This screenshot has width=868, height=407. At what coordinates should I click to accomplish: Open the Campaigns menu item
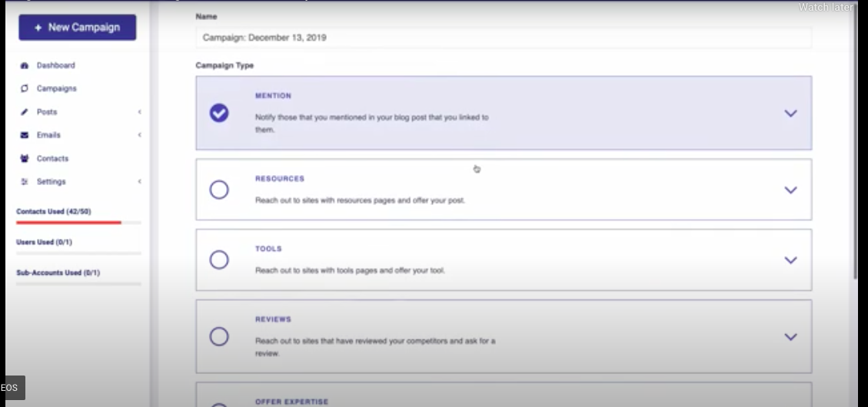click(56, 89)
